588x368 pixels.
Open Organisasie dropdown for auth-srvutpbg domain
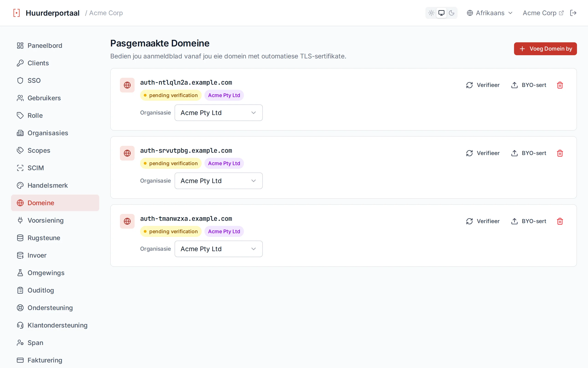pos(218,181)
